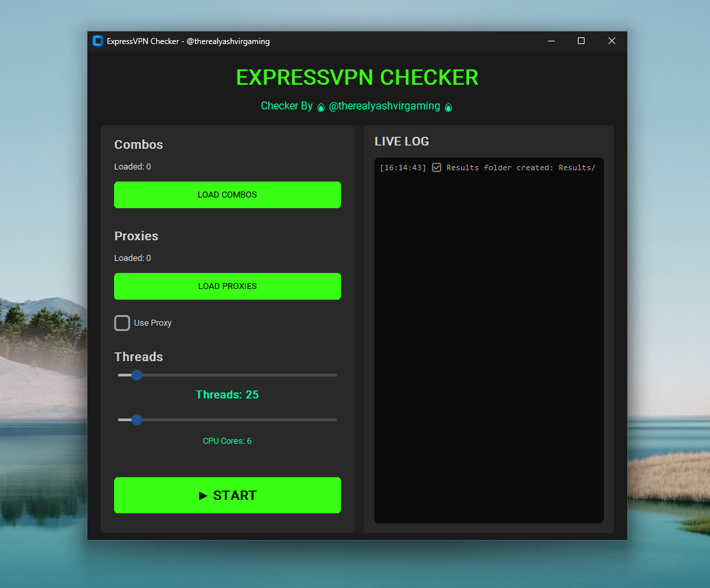This screenshot has width=710, height=588.
Task: Close the ExpressVPN Checker window
Action: coord(612,41)
